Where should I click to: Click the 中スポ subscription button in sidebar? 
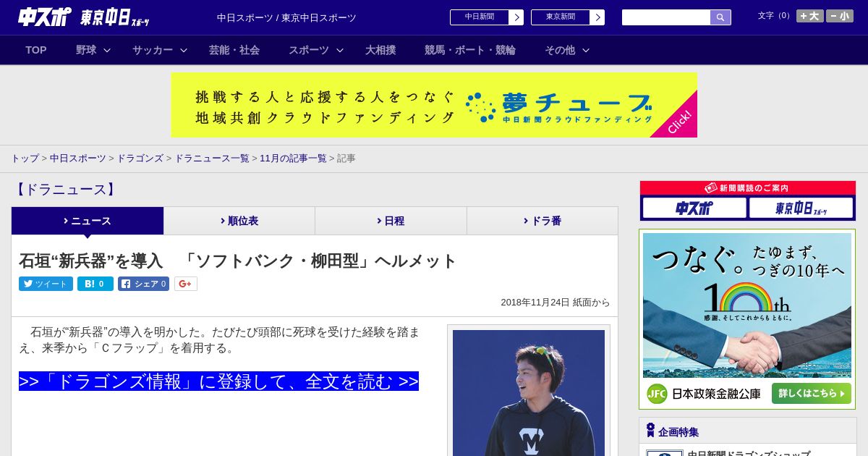(x=694, y=208)
